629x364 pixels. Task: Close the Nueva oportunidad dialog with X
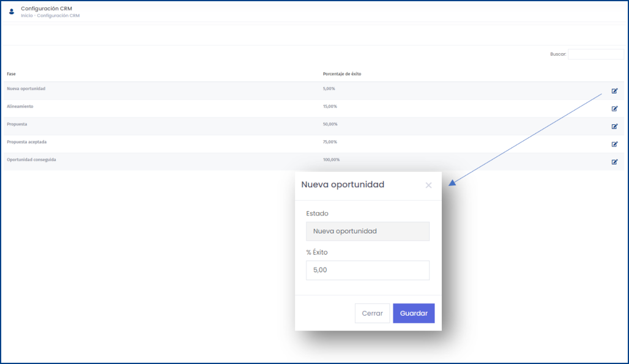[428, 185]
